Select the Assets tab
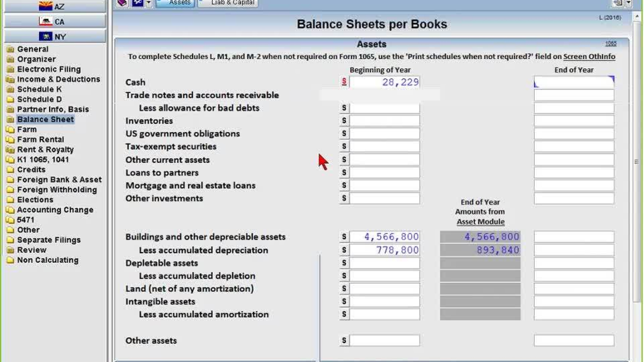The image size is (644, 362). point(175,3)
